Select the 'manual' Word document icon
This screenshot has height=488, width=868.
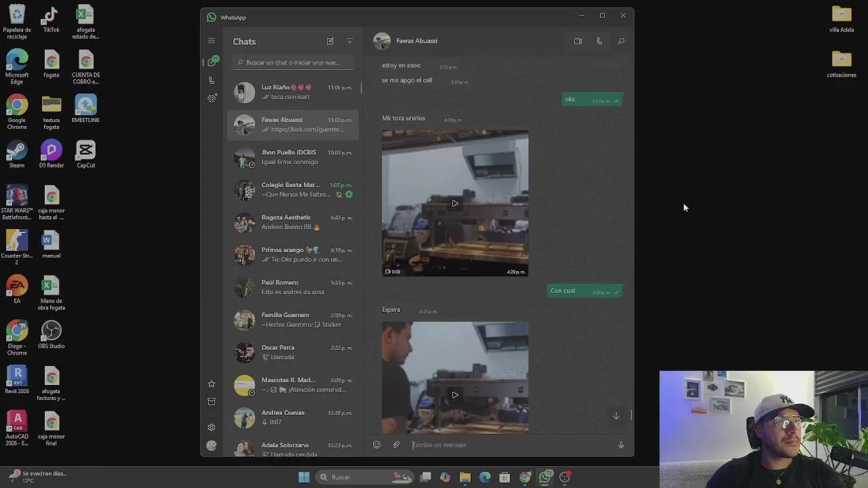click(x=51, y=245)
